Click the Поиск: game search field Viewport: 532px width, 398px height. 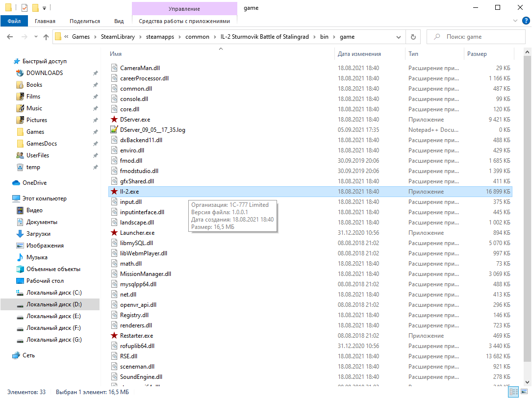pos(476,37)
